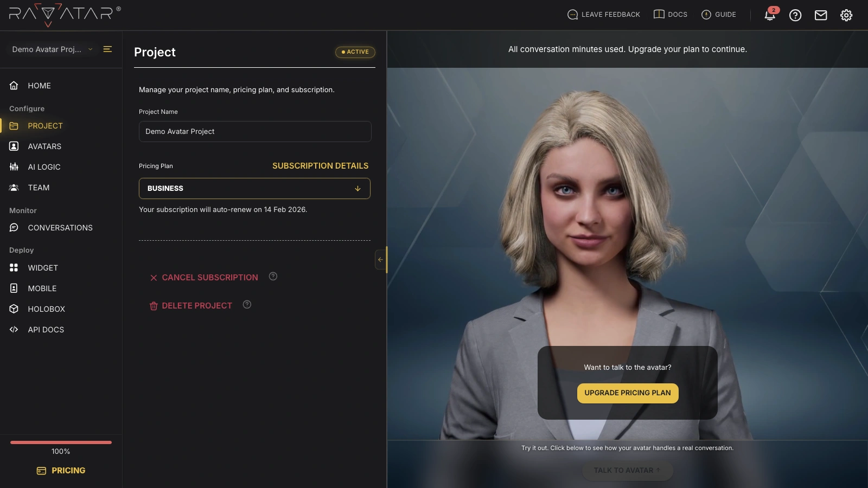868x488 pixels.
Task: Collapse the project panel with arrow handle
Action: tap(380, 260)
